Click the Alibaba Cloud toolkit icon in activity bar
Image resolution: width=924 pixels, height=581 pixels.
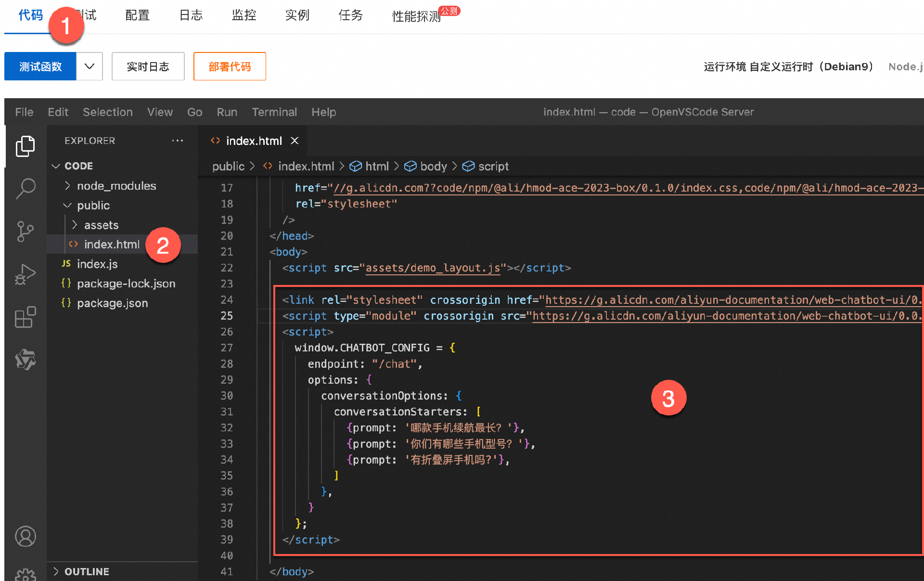[25, 360]
